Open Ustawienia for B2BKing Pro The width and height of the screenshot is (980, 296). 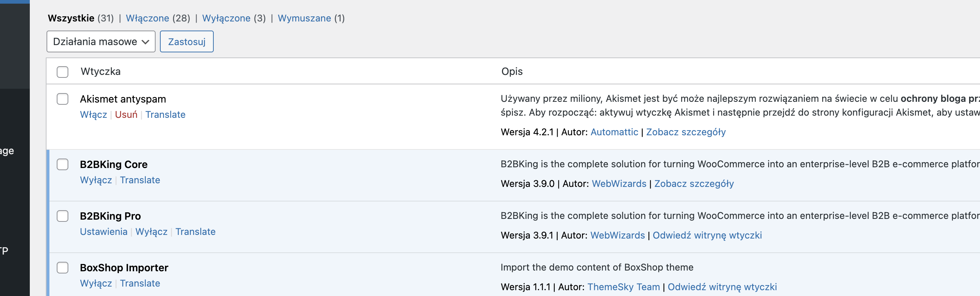(x=104, y=232)
